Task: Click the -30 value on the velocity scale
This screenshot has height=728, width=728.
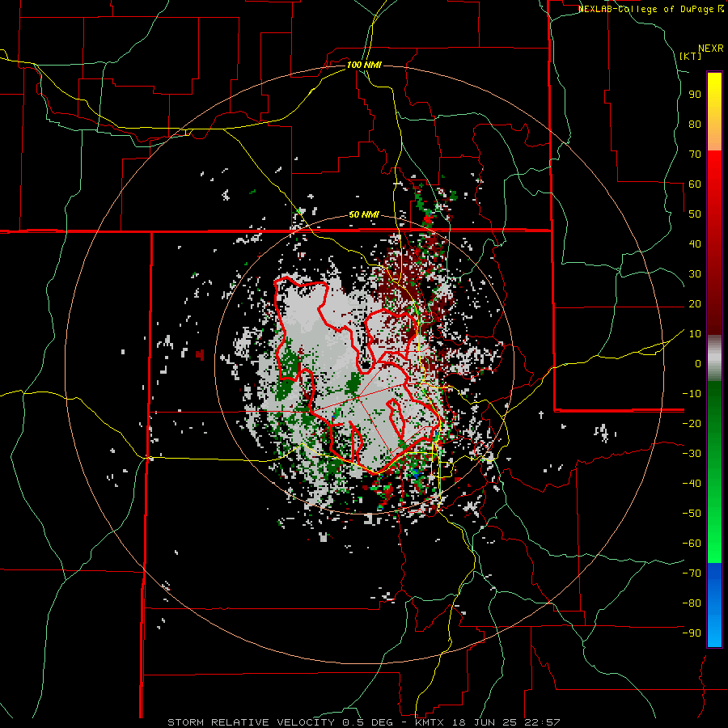Action: (692, 454)
